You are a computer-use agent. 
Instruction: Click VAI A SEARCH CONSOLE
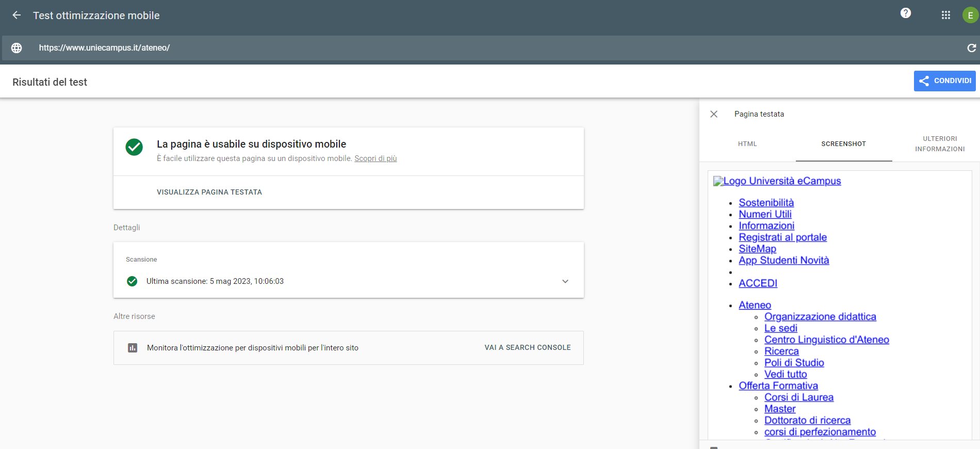click(x=528, y=348)
